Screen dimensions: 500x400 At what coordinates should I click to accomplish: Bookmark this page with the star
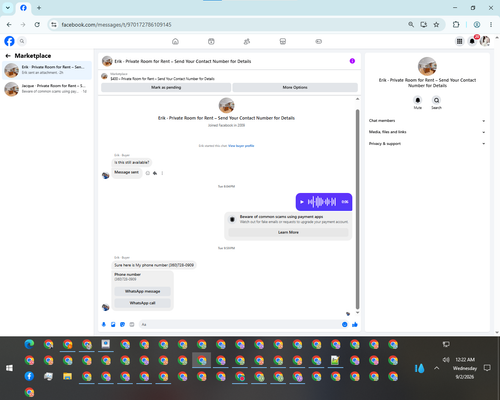436,25
